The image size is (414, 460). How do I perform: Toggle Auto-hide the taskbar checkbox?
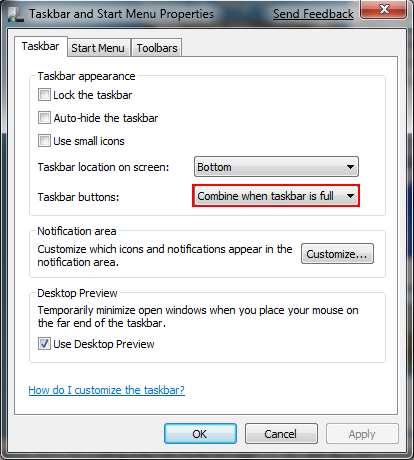44,118
